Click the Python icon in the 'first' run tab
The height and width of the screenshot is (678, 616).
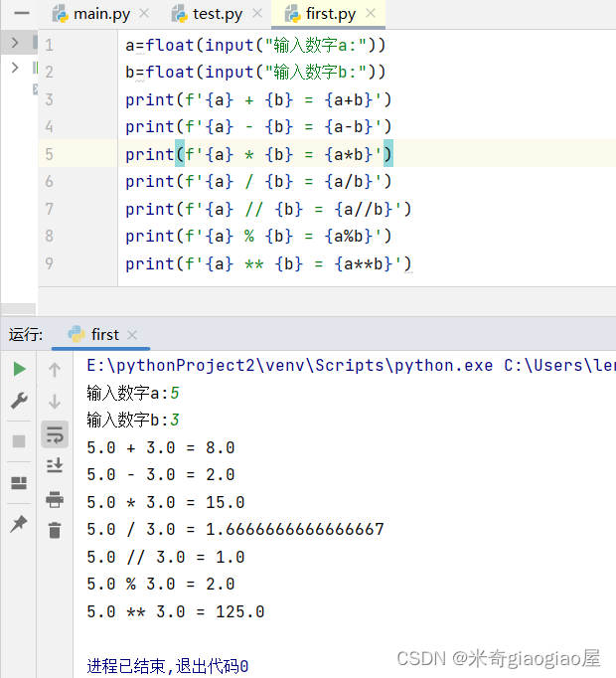(77, 334)
